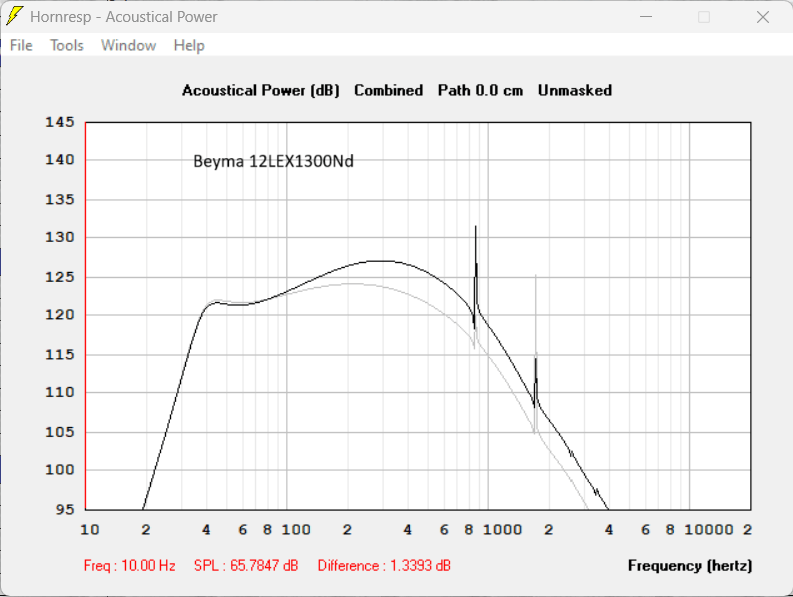
Task: Open the Tools menu
Action: point(67,46)
